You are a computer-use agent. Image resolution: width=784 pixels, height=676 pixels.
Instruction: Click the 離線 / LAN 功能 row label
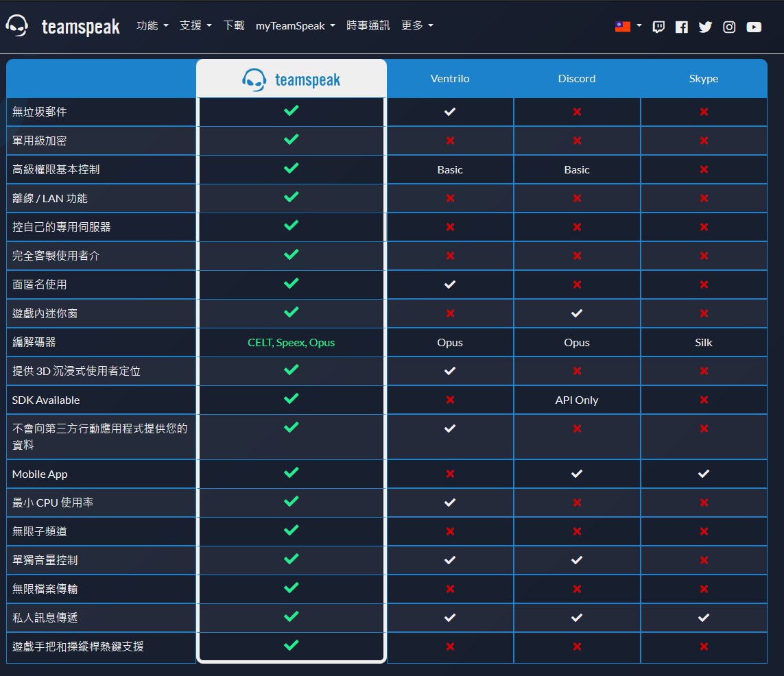pyautogui.click(x=50, y=198)
